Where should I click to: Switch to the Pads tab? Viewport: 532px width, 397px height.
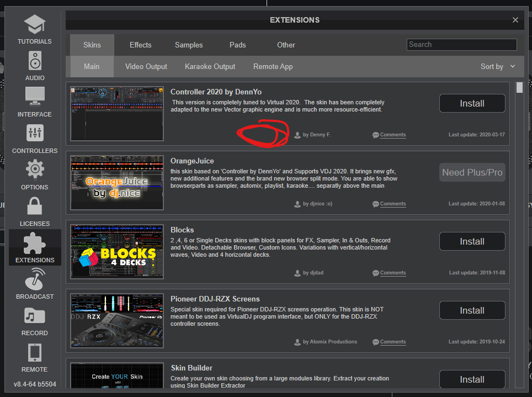point(237,45)
